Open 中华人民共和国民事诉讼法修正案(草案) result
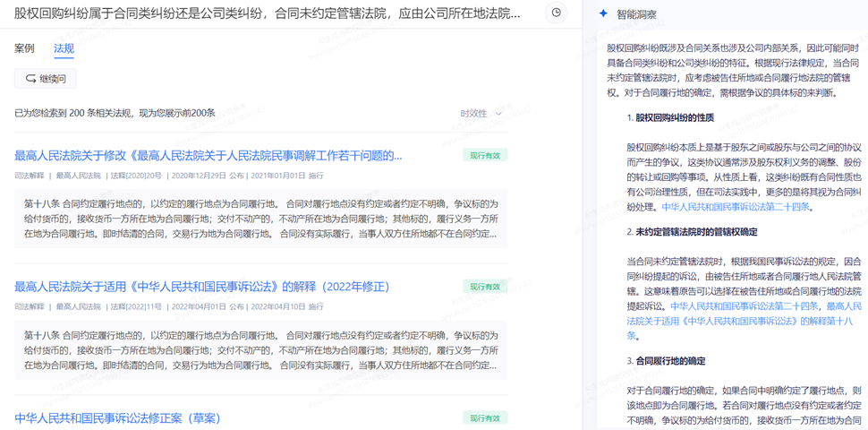Screen dimensions: 868x430 [117, 418]
